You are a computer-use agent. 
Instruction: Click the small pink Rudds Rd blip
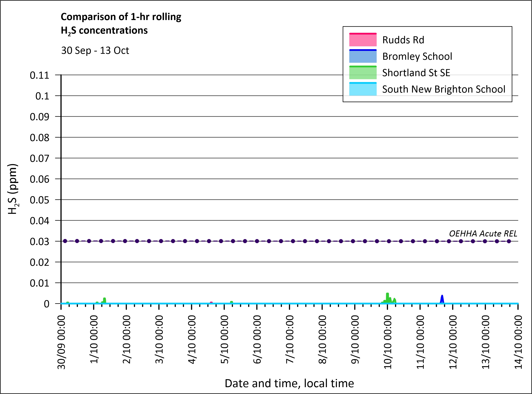point(211,303)
